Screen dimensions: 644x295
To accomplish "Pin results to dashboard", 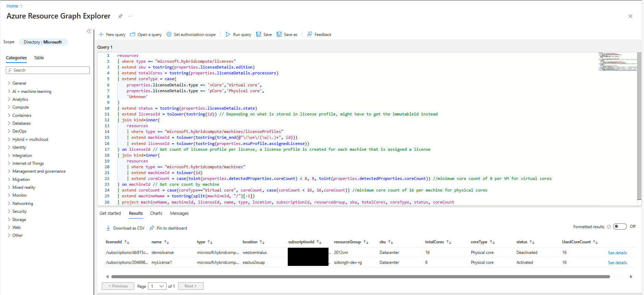I will click(168, 228).
